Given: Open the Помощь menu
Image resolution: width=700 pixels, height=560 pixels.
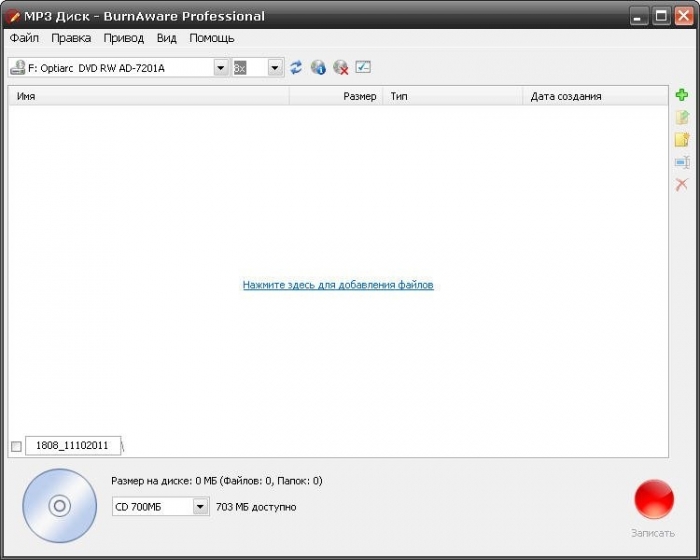Looking at the screenshot, I should point(212,38).
